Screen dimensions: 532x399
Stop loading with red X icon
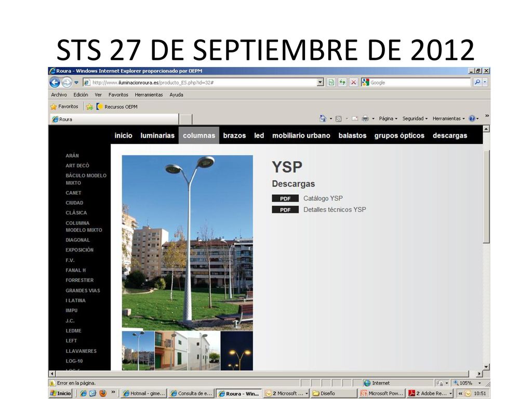(353, 83)
